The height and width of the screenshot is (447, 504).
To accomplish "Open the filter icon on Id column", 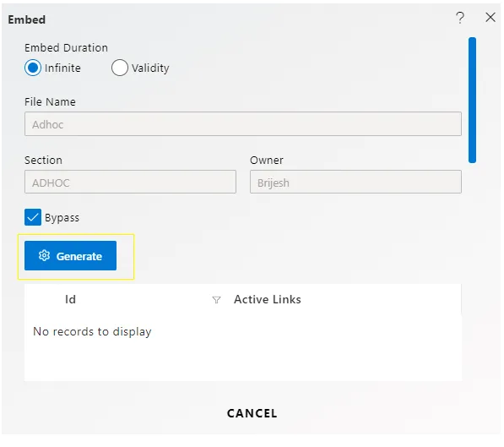I will click(216, 300).
